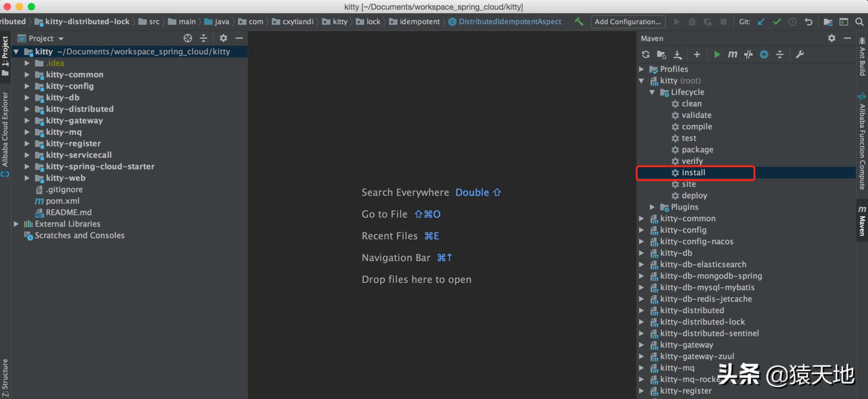The image size is (868, 399).
Task: Toggle Skip Tests mode icon in Maven
Action: tap(749, 55)
